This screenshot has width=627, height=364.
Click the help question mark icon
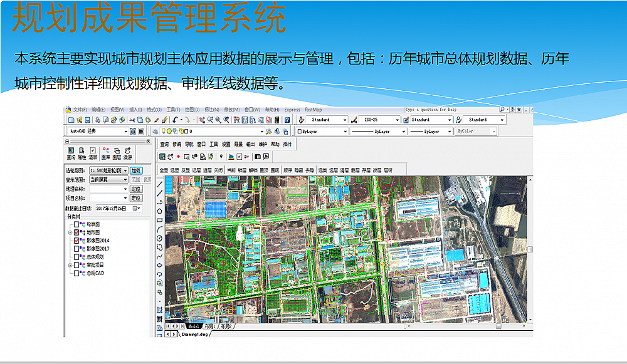click(288, 120)
